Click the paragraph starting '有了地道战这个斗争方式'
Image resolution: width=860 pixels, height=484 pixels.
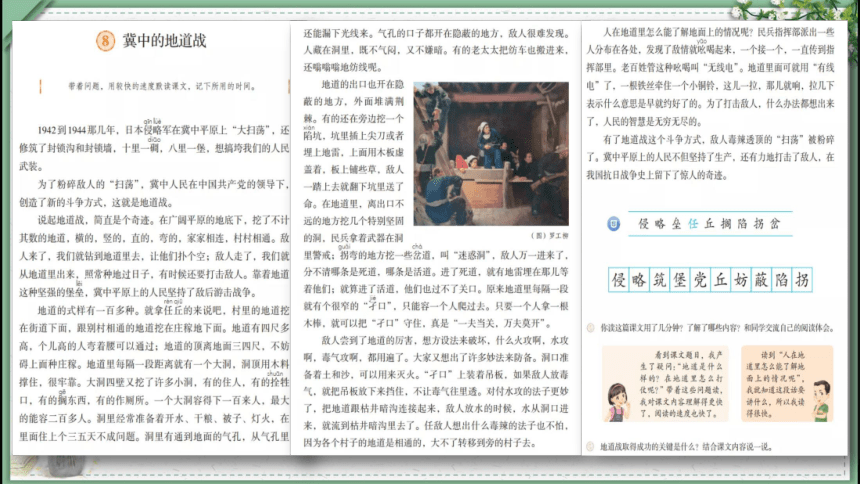point(710,157)
